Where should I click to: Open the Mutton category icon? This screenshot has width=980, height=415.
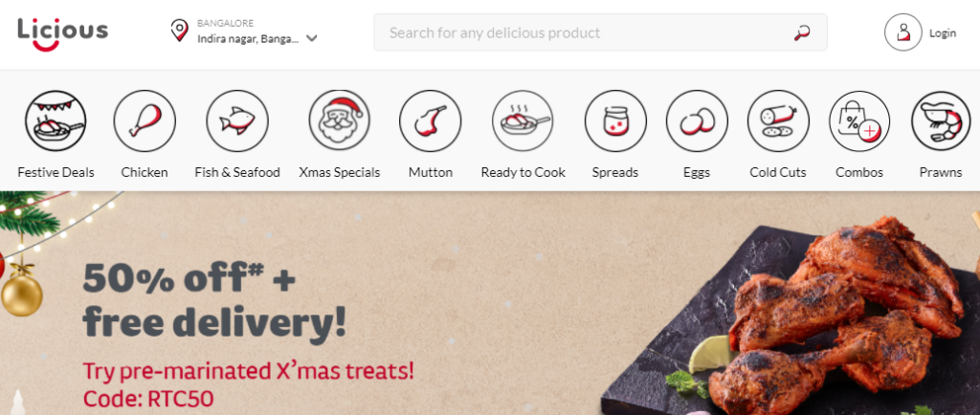(431, 121)
